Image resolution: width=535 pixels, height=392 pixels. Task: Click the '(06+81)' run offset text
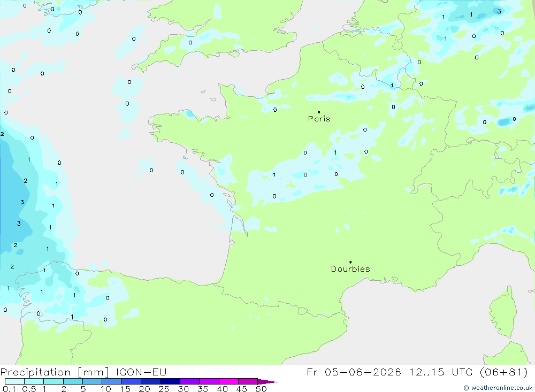(503, 372)
